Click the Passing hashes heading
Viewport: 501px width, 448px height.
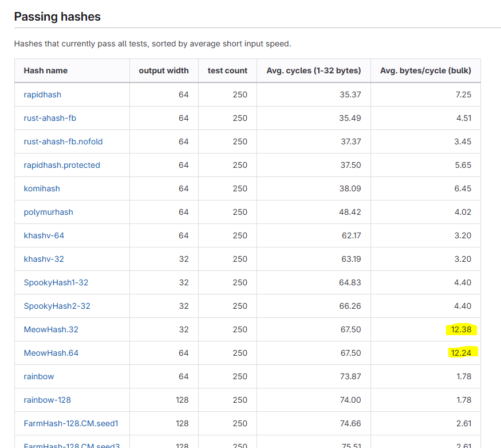57,17
